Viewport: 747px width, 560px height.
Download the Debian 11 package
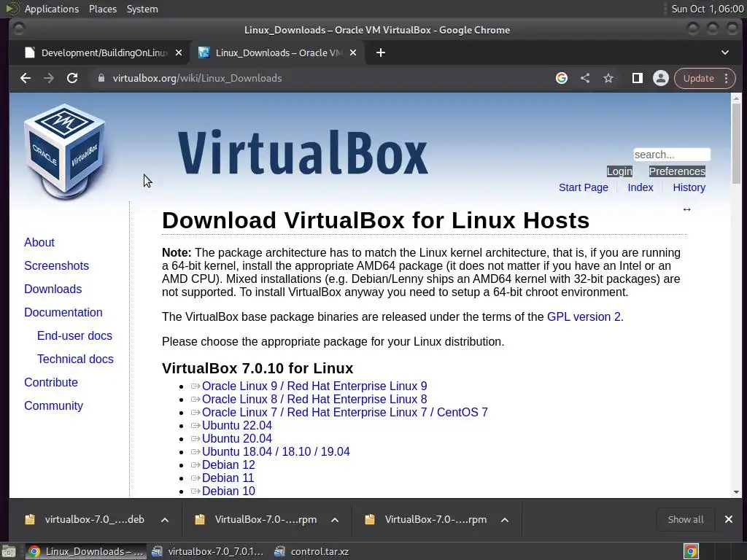pos(228,478)
